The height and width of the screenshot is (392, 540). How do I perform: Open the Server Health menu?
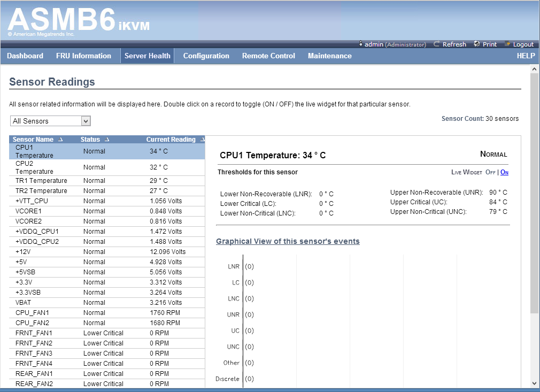[x=147, y=56]
